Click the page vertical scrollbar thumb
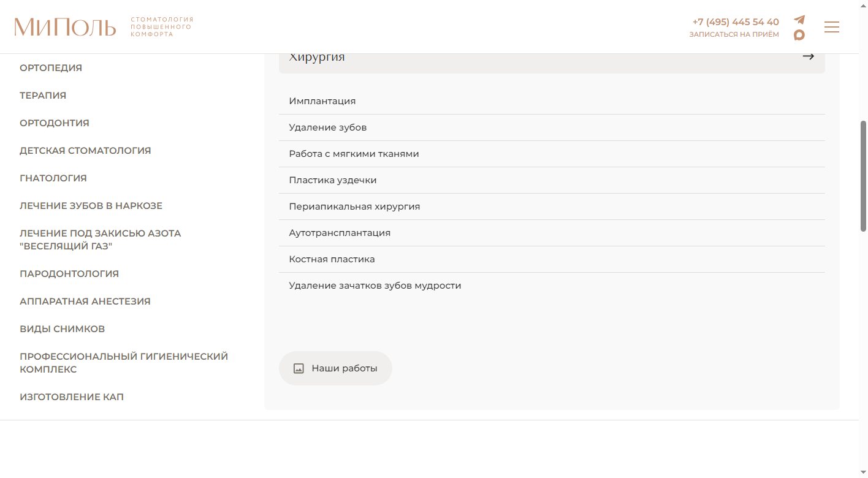The width and height of the screenshot is (868, 478). pyautogui.click(x=863, y=176)
